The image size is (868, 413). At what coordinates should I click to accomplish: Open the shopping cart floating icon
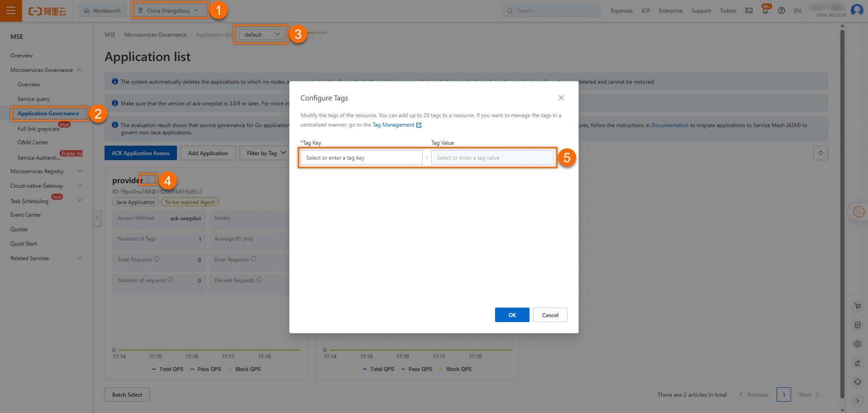click(858, 306)
